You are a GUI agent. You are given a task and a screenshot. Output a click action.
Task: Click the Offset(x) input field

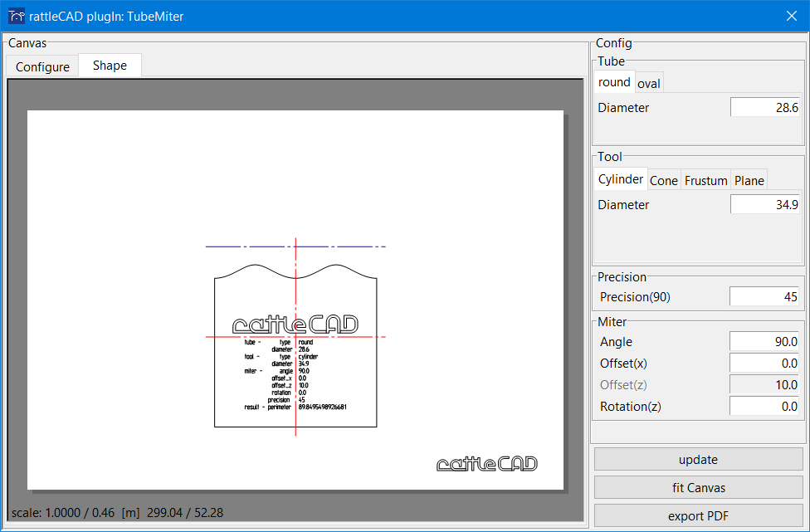click(764, 364)
